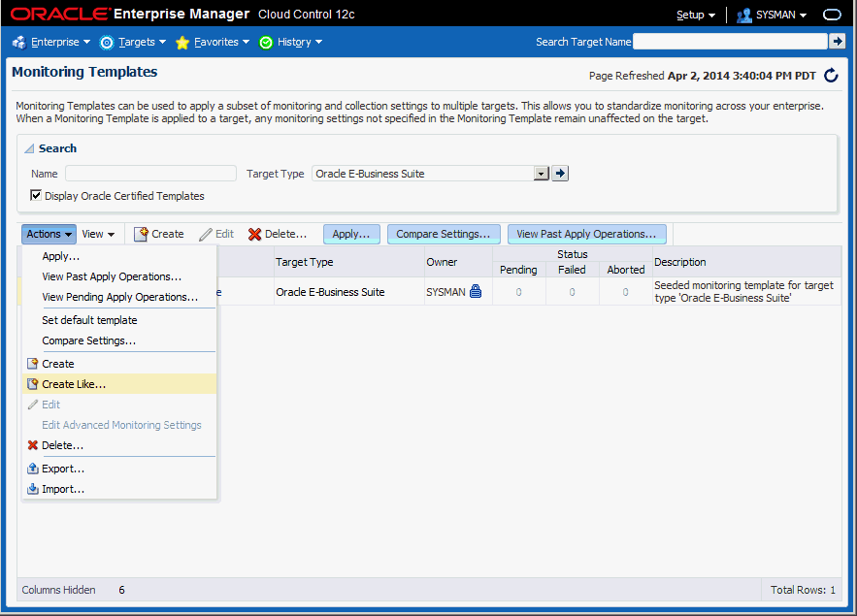
Task: Click the Delete... toolbar button label
Action: (285, 234)
